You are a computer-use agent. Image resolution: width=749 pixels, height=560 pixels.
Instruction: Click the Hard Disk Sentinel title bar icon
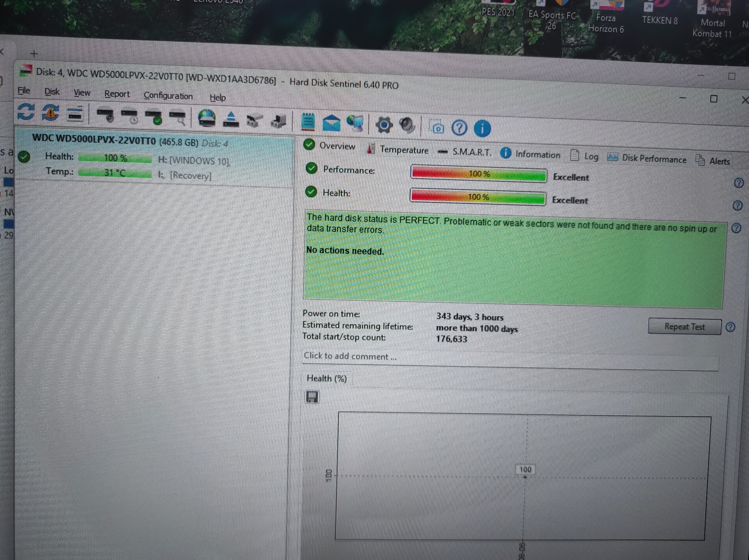click(x=26, y=71)
